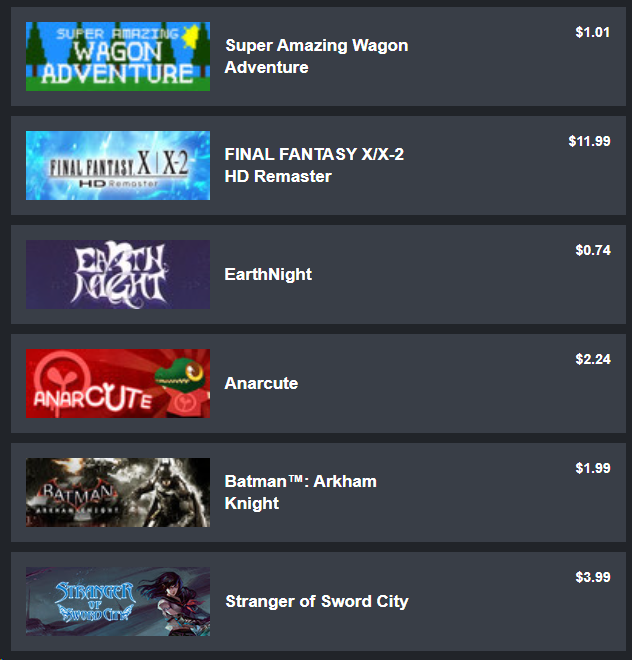Click the $1.99 Batman price
Screen dimensions: 632x660
[593, 468]
